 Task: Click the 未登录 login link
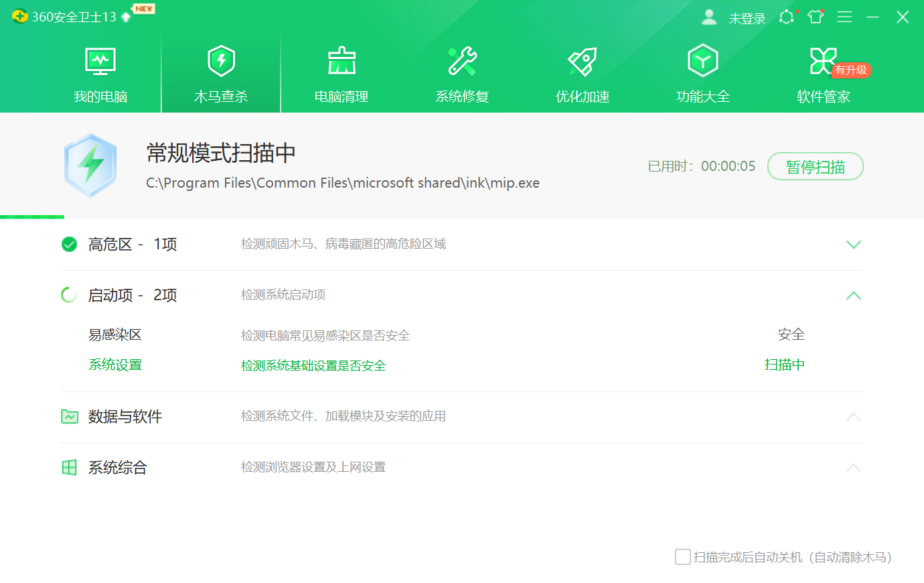747,18
